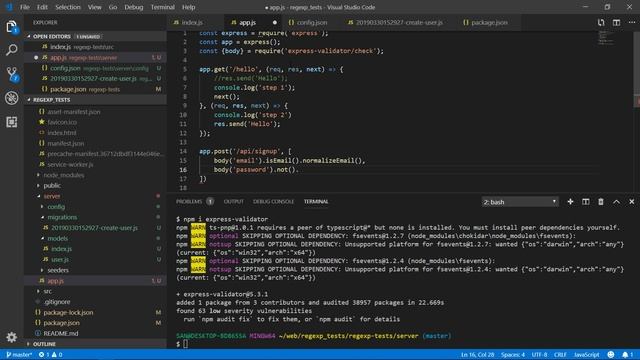Select the master branch indicator
The width and height of the screenshot is (640, 360).
point(19,355)
